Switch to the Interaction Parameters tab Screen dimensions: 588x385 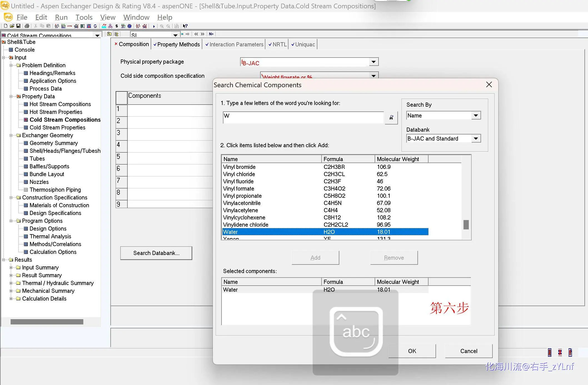tap(234, 44)
